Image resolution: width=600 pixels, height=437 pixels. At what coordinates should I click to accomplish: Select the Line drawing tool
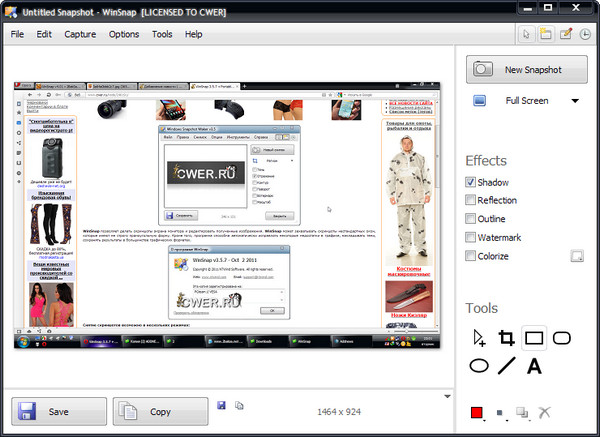[506, 366]
